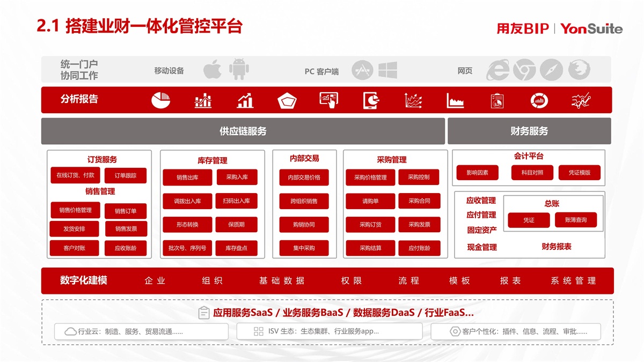
Task: Click the 行业云 box with cloud icon
Action: point(141,331)
